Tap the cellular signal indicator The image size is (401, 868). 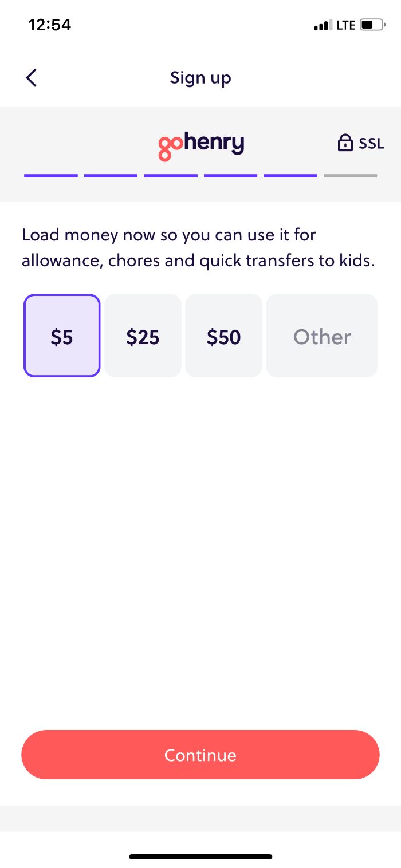323,25
